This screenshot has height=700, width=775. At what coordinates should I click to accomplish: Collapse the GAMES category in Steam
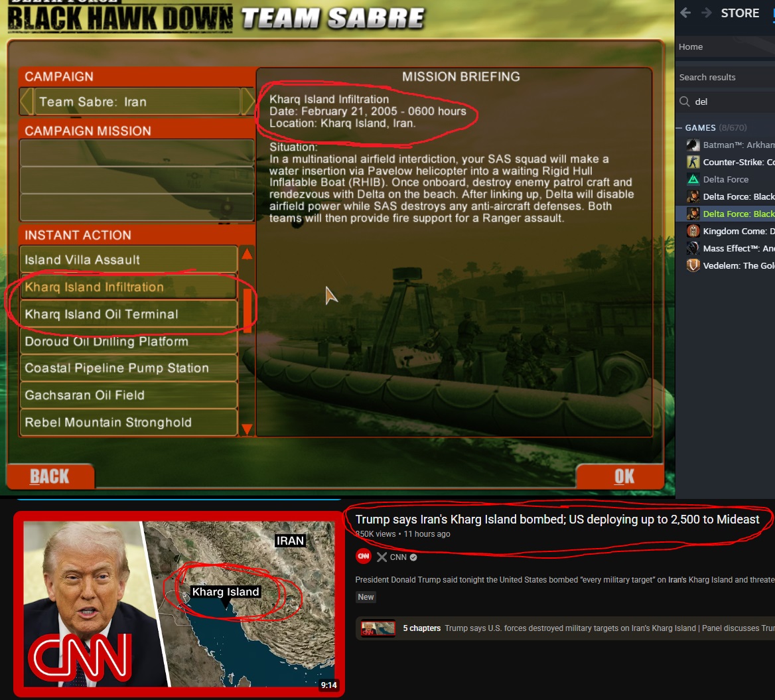pyautogui.click(x=679, y=127)
